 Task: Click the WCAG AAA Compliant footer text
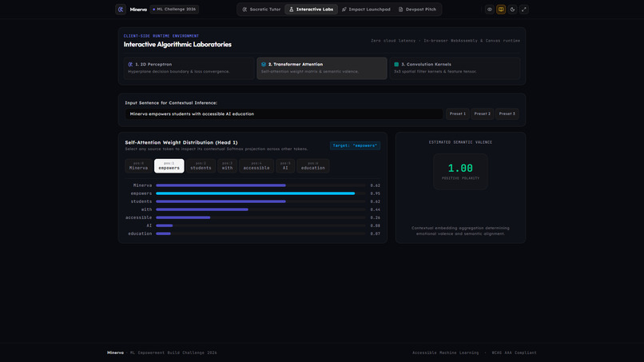coord(515,352)
